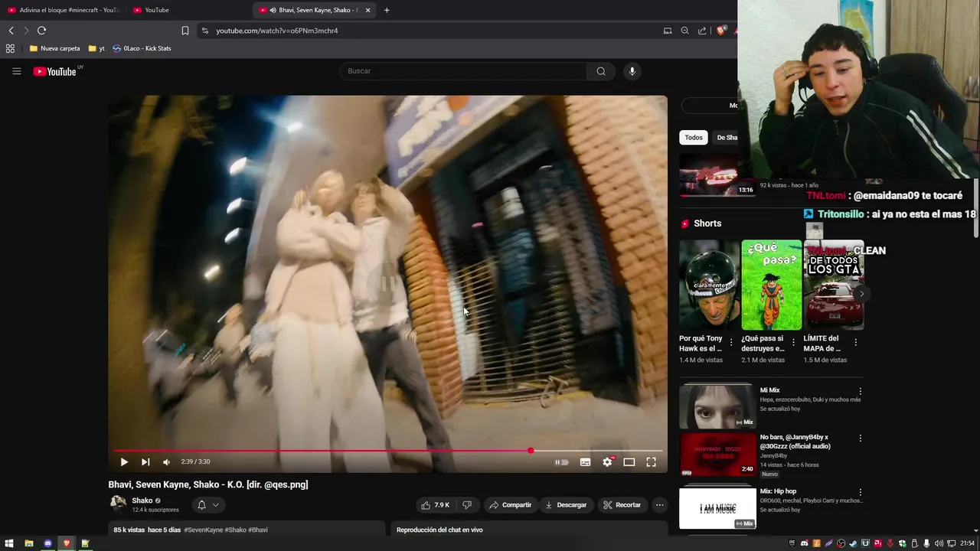
Task: Open the Tony Hawk short thumbnail
Action: tap(709, 285)
